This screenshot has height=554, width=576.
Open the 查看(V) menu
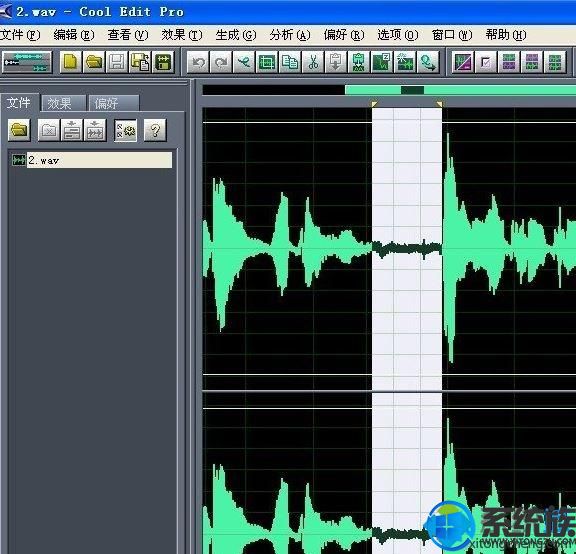tap(128, 35)
